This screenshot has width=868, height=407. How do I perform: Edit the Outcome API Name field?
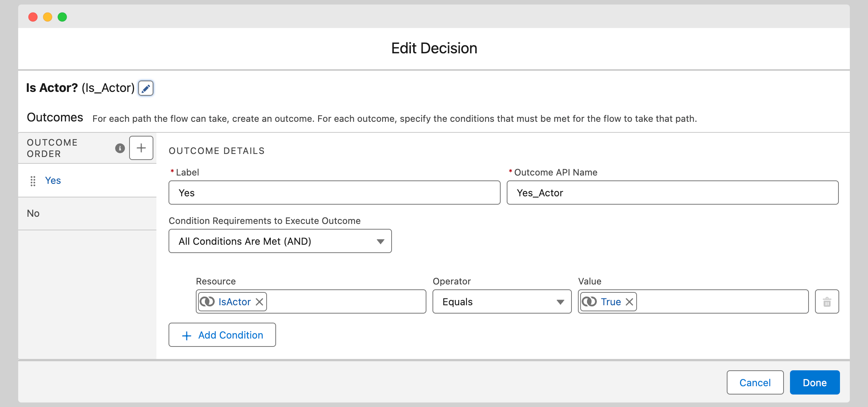[673, 193]
